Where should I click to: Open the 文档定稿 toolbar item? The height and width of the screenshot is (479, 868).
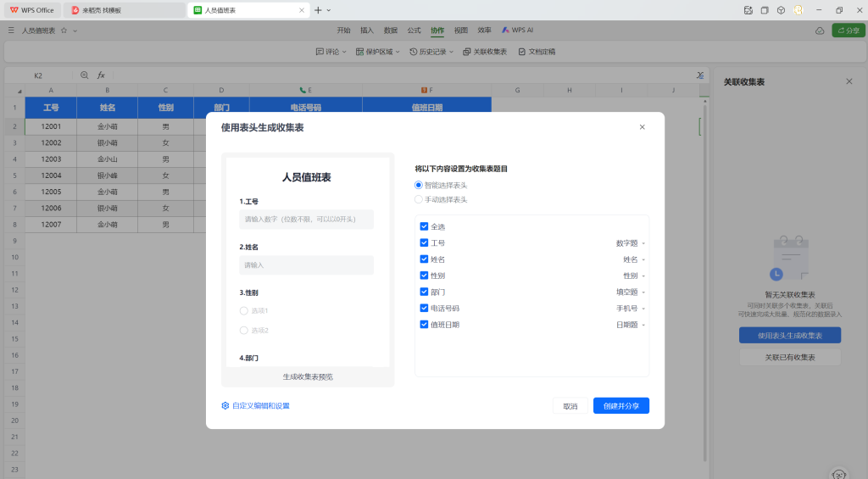click(x=537, y=52)
